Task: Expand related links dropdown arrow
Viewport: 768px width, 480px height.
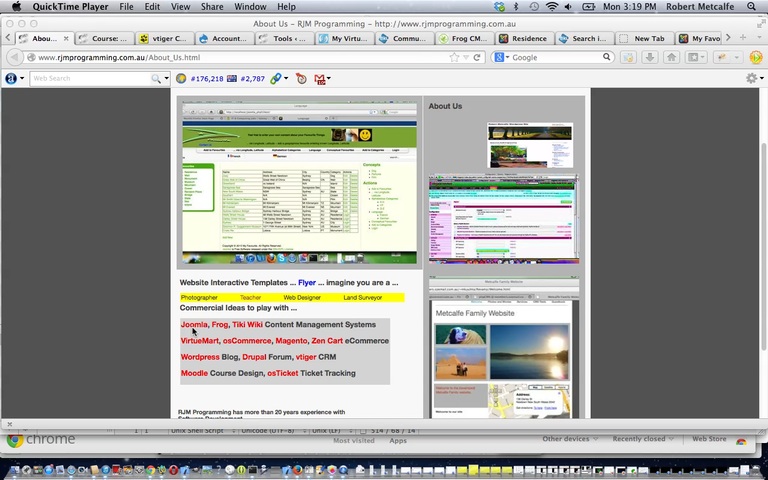Action: tap(286, 78)
